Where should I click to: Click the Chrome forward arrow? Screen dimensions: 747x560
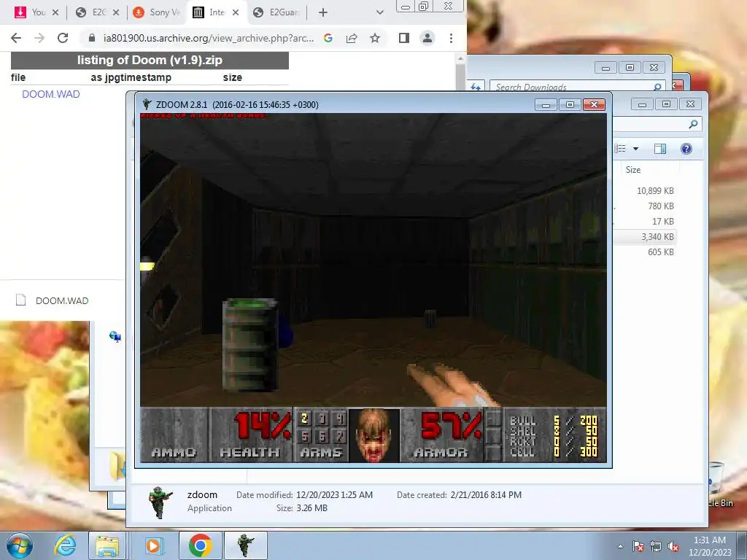(39, 38)
